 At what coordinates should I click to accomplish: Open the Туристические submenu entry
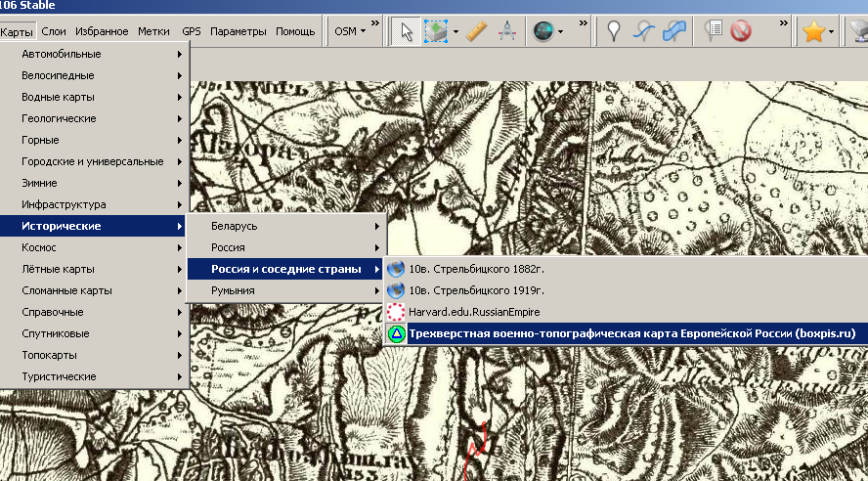pyautogui.click(x=94, y=376)
